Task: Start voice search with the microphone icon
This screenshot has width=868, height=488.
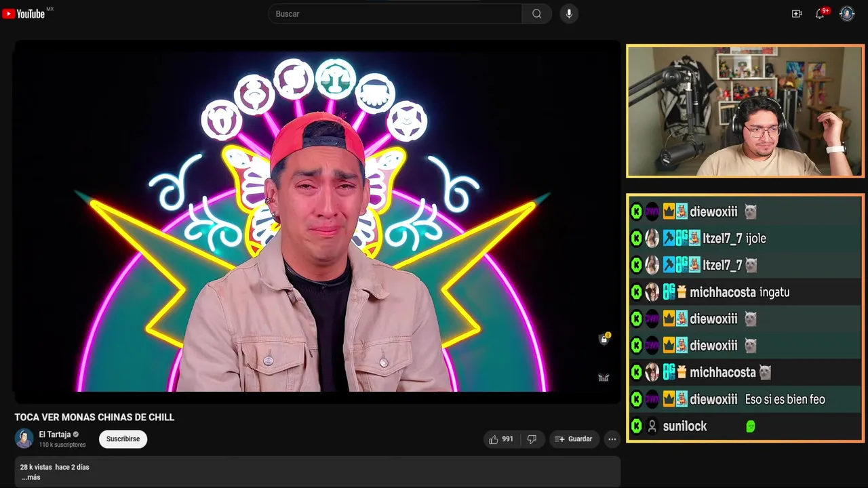Action: [x=569, y=14]
